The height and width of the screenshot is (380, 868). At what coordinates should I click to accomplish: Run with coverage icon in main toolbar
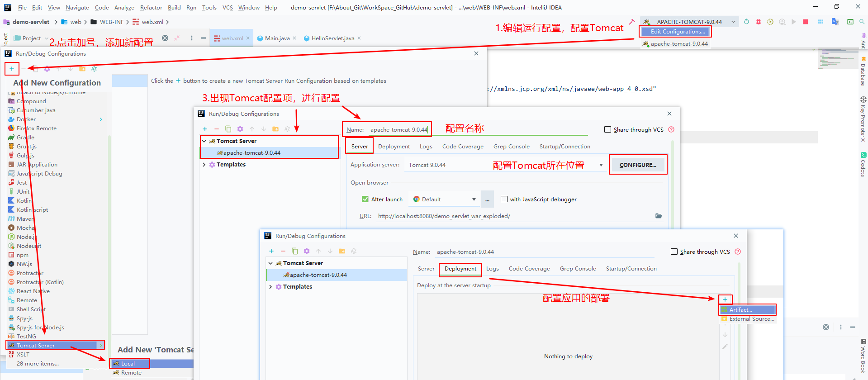pyautogui.click(x=770, y=22)
